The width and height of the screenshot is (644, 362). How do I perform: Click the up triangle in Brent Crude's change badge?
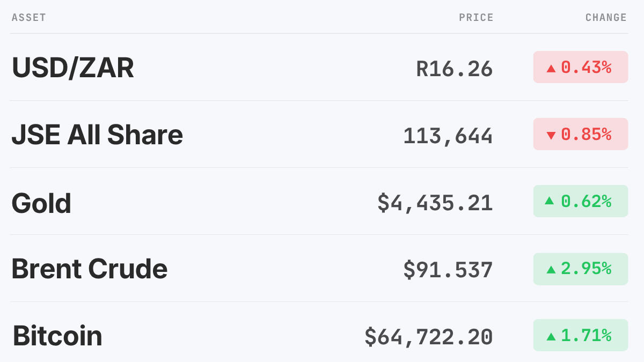pos(551,269)
